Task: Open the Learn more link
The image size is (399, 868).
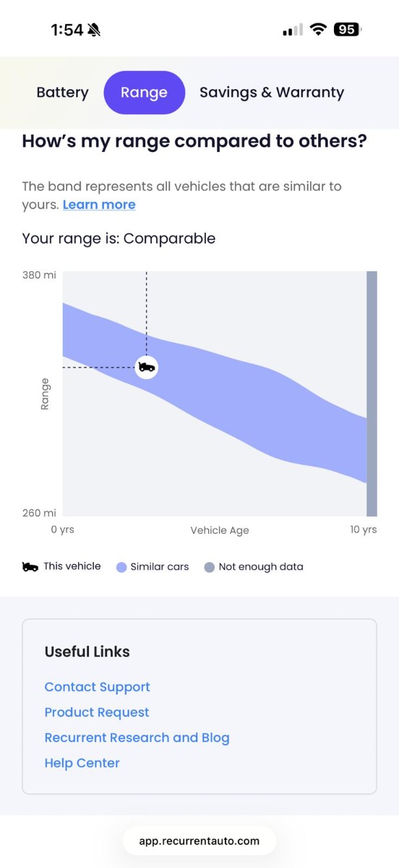Action: pyautogui.click(x=99, y=205)
